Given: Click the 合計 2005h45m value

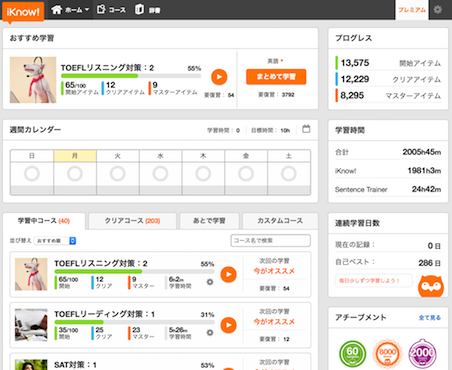Looking at the screenshot, I should pos(422,152).
